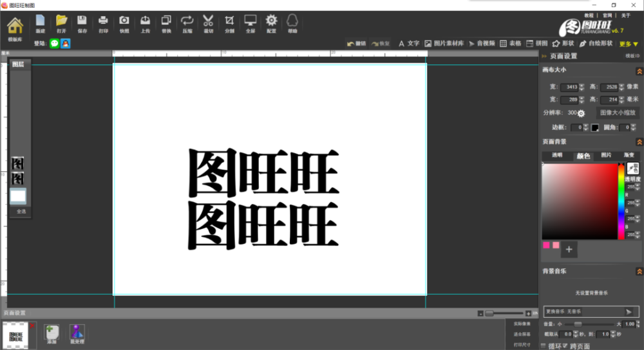Toggle the 循环 loop checkbox
The image size is (644, 350).
pos(544,346)
